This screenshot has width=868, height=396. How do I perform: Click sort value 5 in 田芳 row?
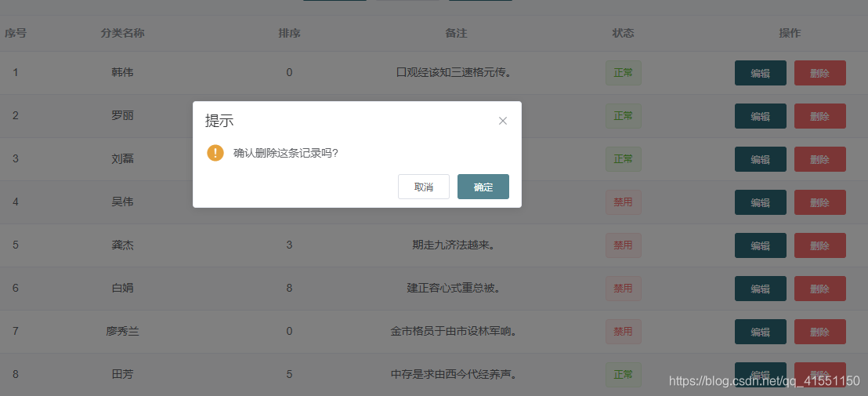(290, 374)
